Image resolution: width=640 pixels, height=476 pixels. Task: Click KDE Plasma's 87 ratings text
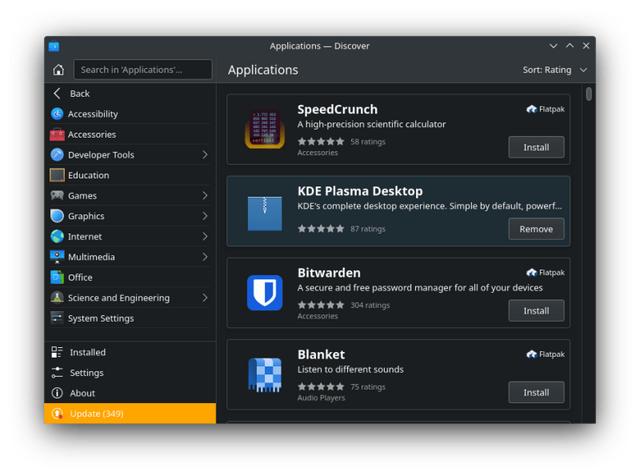point(368,229)
